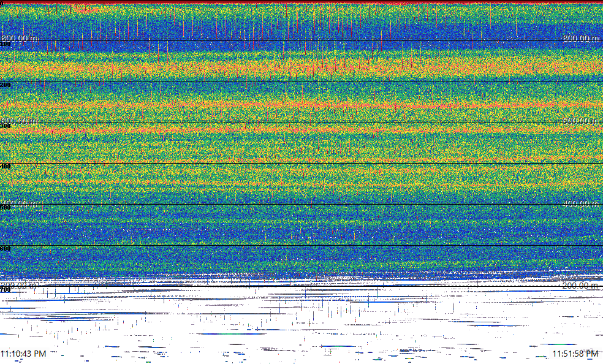This screenshot has height=364, width=603.
Task: Click the bold 700 depth gridline label
Action: (x=6, y=290)
